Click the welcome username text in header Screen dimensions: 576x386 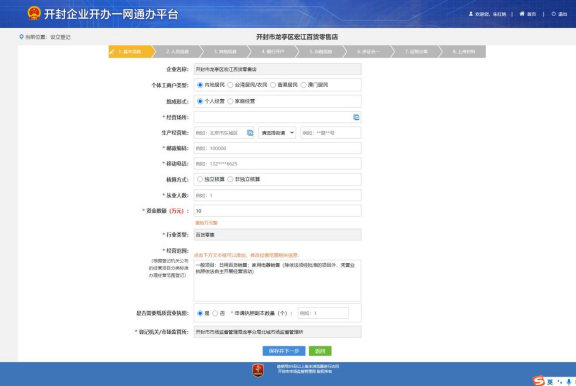pyautogui.click(x=490, y=14)
